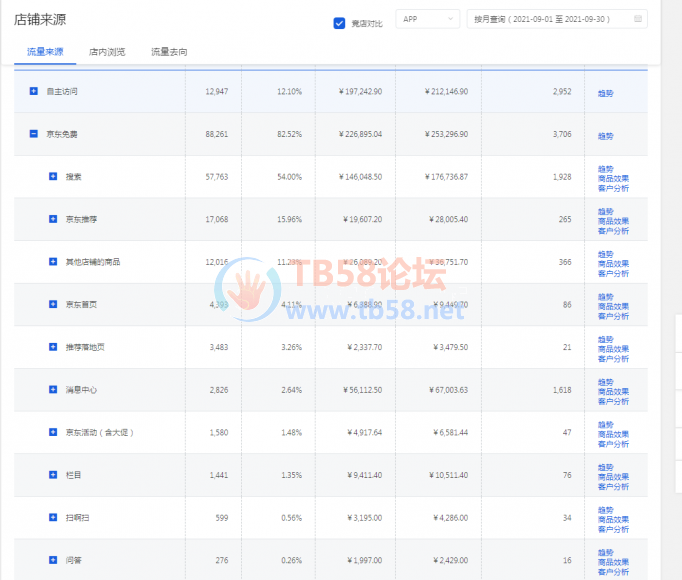Switch to the 流量来源 tab
Screen dimensions: 682x580
point(45,52)
